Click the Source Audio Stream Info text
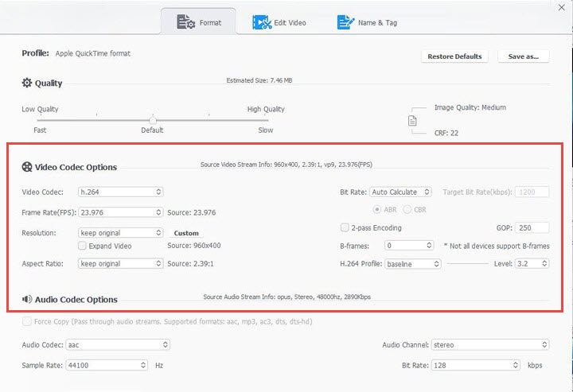Viewport: 573px width, 392px height. tap(286, 297)
